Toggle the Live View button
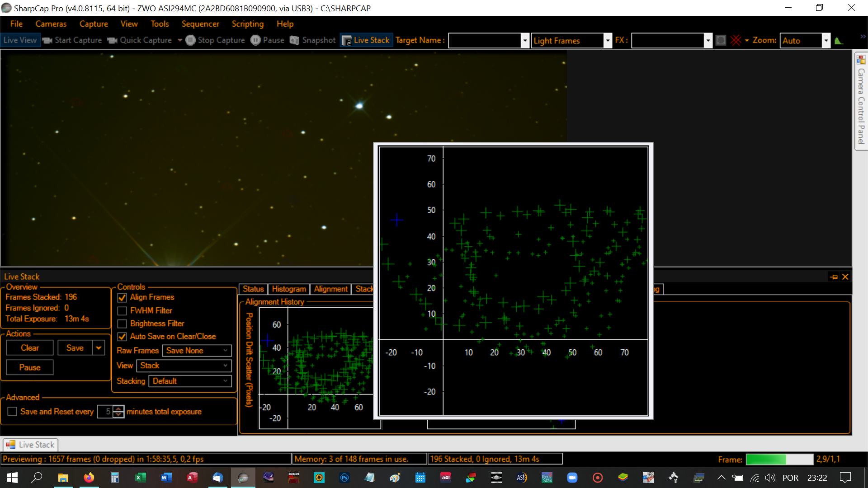Screen dimensions: 868x488 tap(20, 40)
